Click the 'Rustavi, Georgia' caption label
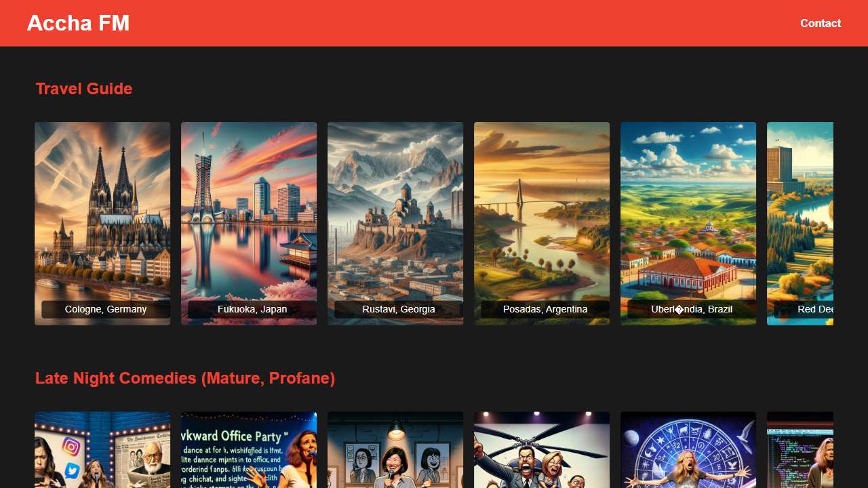This screenshot has width=868, height=488. pyautogui.click(x=399, y=309)
